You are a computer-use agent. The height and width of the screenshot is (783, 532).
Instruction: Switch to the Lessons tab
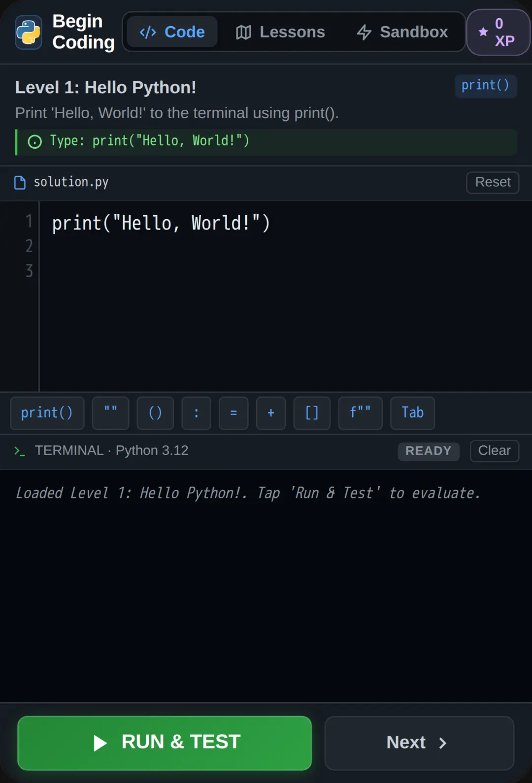[280, 32]
